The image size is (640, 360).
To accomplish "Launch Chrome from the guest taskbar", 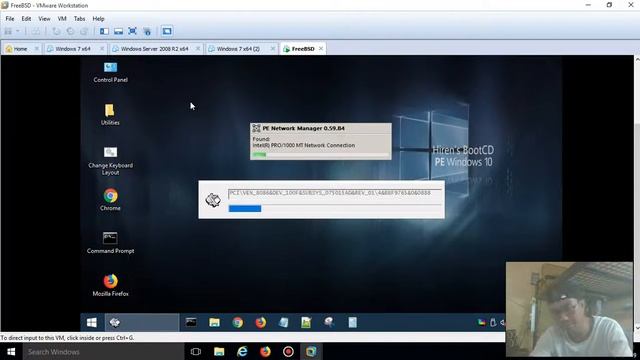I will coord(238,322).
